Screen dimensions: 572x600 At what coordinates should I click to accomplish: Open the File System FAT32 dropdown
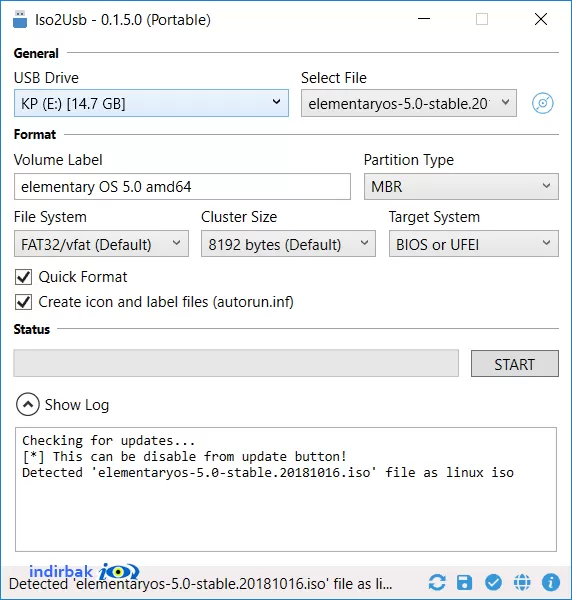pyautogui.click(x=101, y=244)
